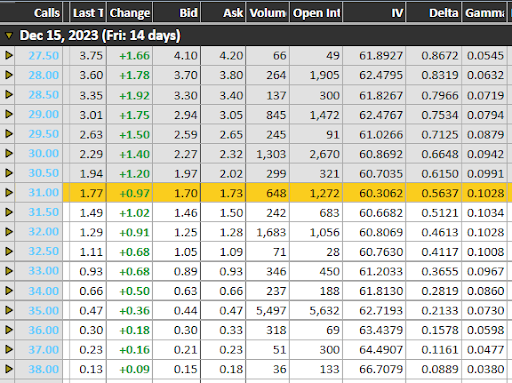Expand the 29.00 strike row arrow
This screenshot has height=383, width=512.
[9, 114]
